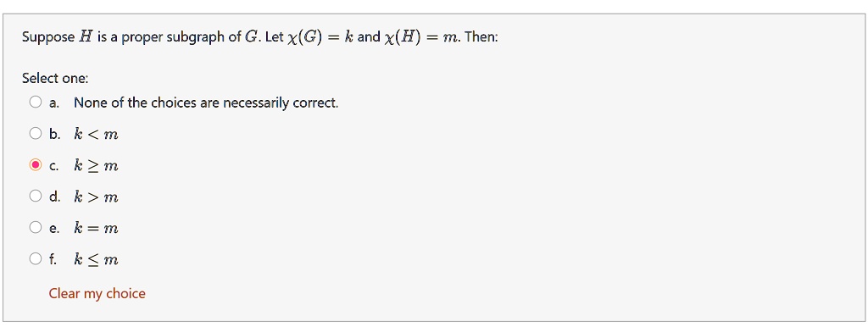The height and width of the screenshot is (327, 868).
Task: Click the letter 'e.' option marker
Action: (x=53, y=228)
